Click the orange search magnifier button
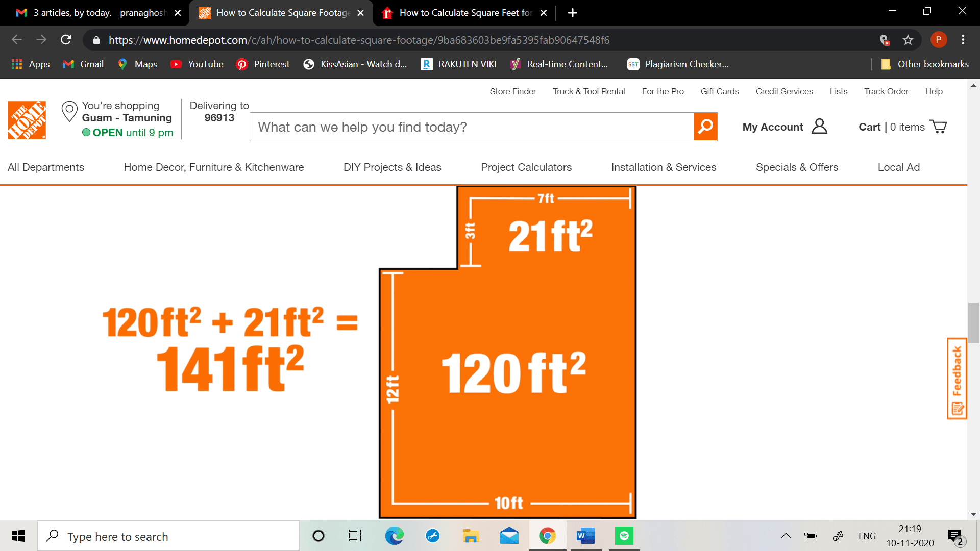Viewport: 980px width, 551px height. [705, 127]
